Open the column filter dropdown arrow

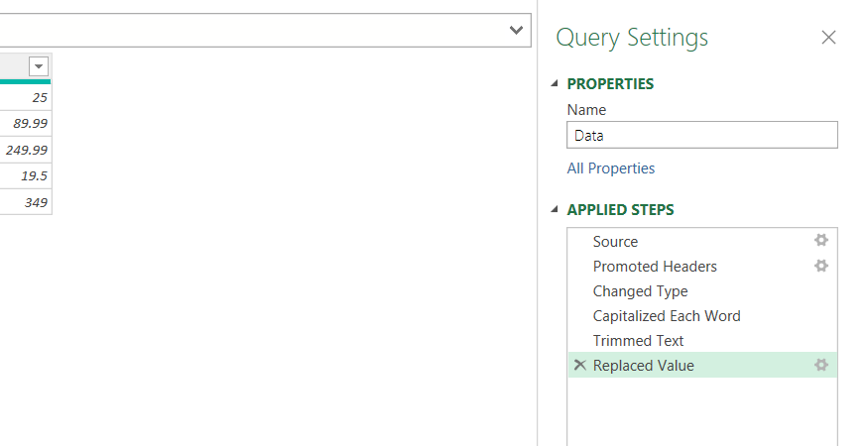pos(39,67)
